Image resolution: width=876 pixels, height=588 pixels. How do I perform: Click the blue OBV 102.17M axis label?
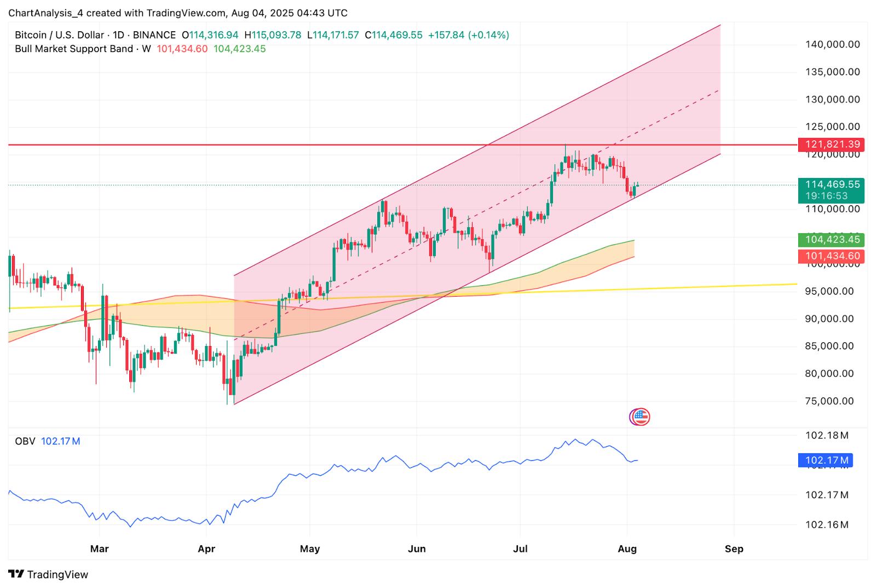[x=827, y=460]
